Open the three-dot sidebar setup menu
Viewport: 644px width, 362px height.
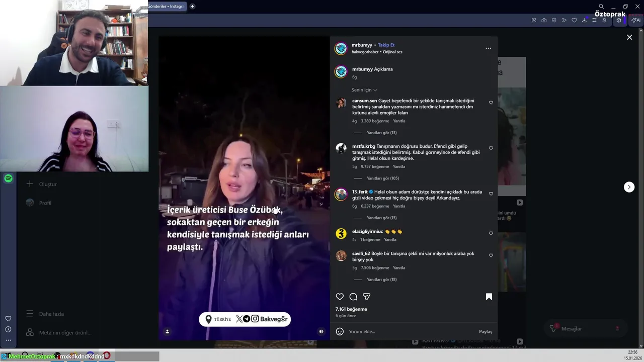click(8, 340)
